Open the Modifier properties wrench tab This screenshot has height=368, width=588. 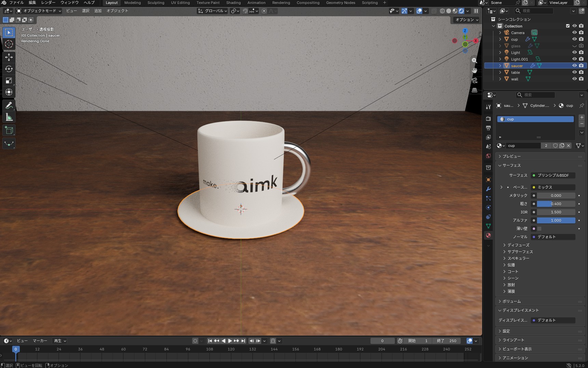488,189
